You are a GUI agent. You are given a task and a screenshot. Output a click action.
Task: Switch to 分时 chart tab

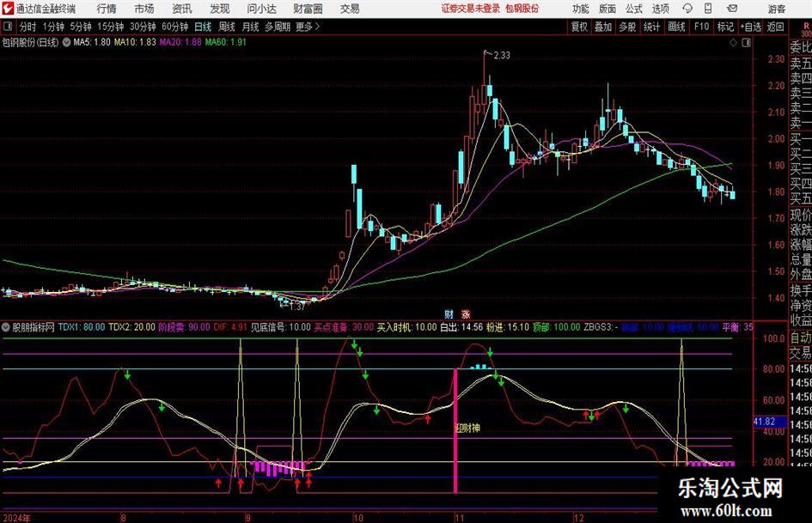click(27, 27)
